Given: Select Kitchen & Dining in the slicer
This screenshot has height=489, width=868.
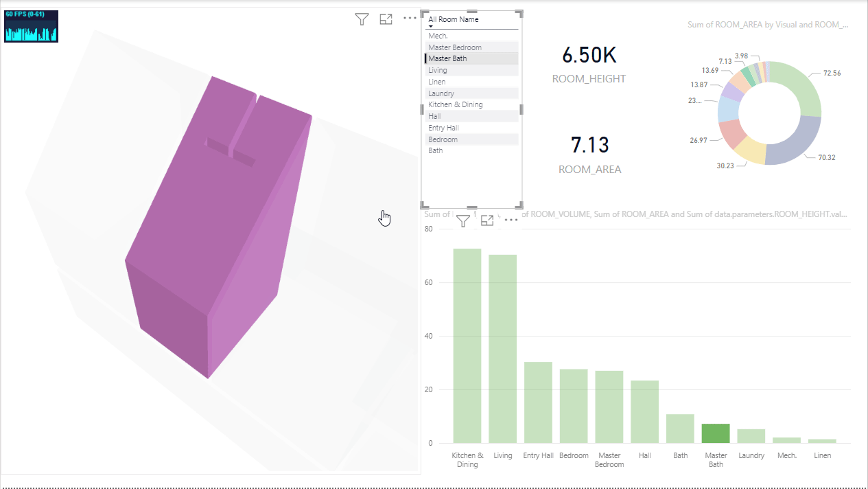Looking at the screenshot, I should (455, 104).
